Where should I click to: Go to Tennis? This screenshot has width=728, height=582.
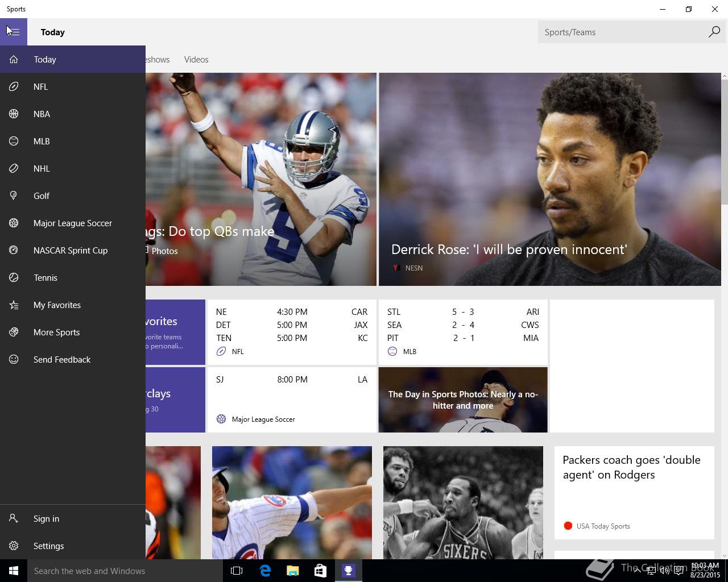(x=73, y=277)
